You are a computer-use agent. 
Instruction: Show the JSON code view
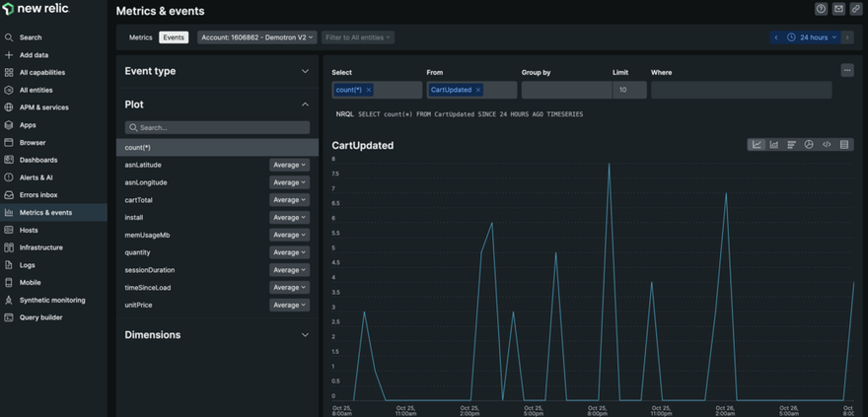click(827, 145)
